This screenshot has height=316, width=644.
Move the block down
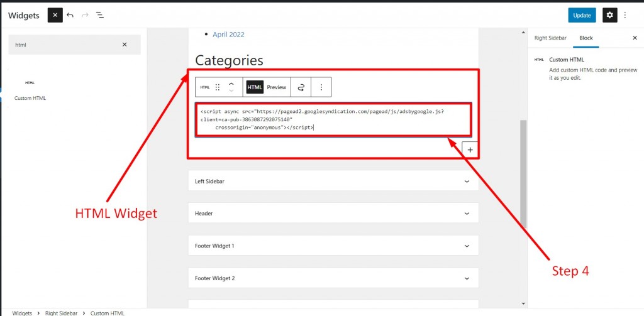231,90
